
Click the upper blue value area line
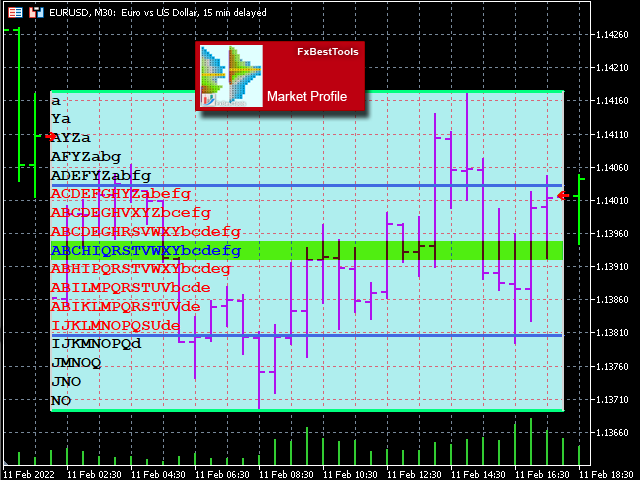click(x=307, y=186)
